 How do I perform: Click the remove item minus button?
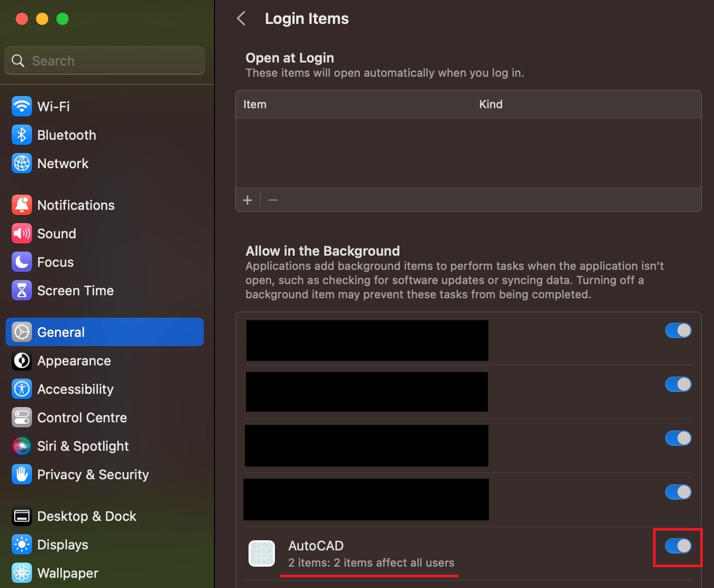coord(272,200)
